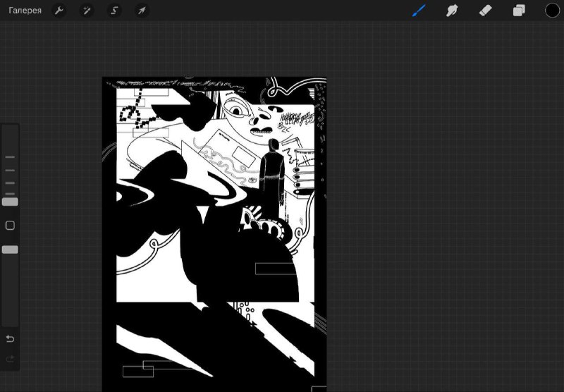Open the Галерея gallery
This screenshot has height=392, width=564.
(25, 11)
